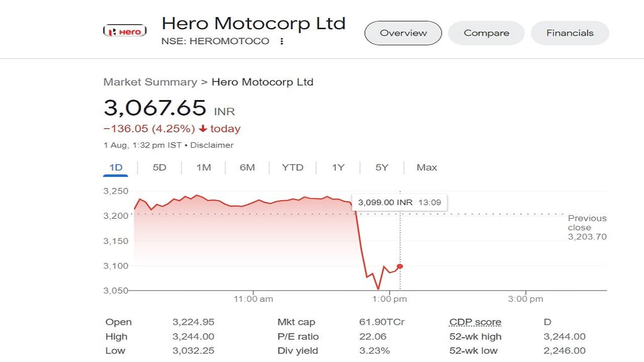The image size is (644, 362).
Task: Select the 5D chart range
Action: tap(159, 167)
